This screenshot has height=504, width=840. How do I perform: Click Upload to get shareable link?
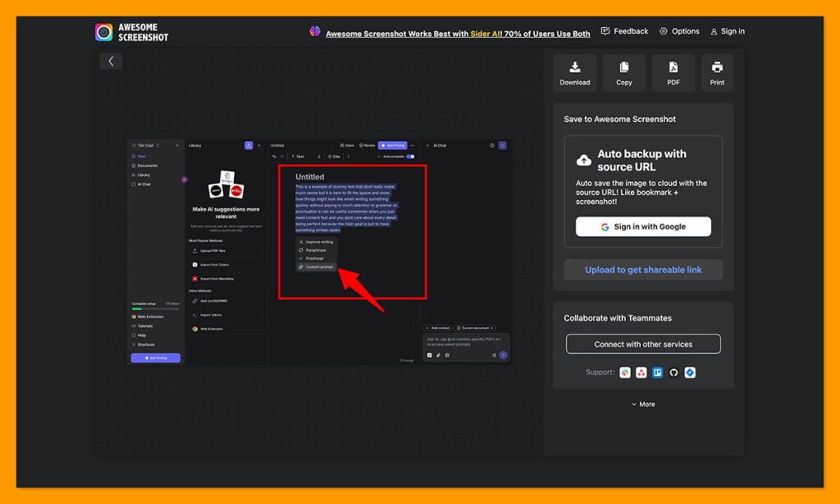[x=643, y=270]
